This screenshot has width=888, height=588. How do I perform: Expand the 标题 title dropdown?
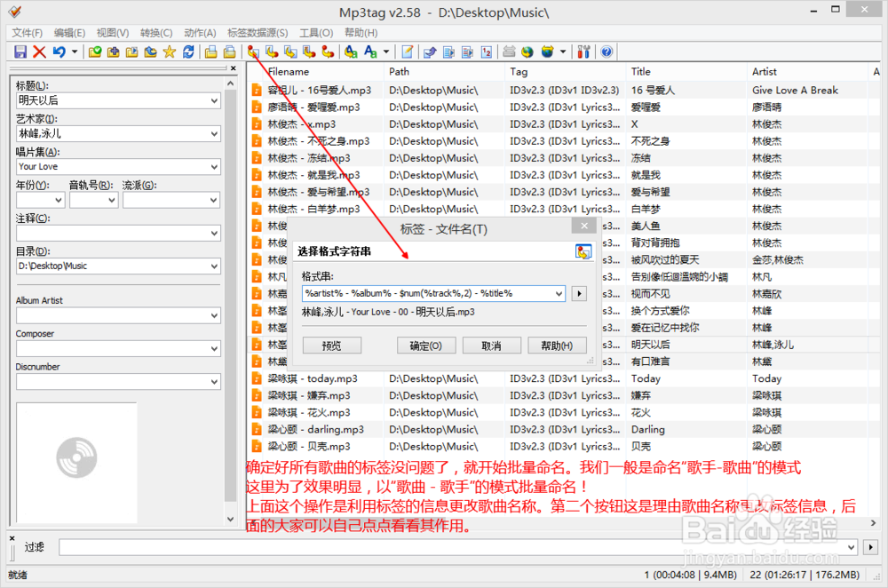tap(214, 101)
